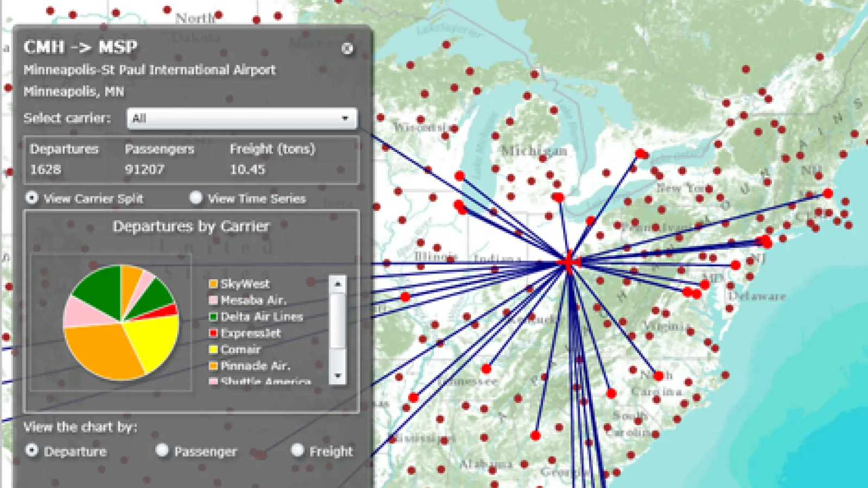Click the SkyWest legend label
This screenshot has width=868, height=488.
245,284
